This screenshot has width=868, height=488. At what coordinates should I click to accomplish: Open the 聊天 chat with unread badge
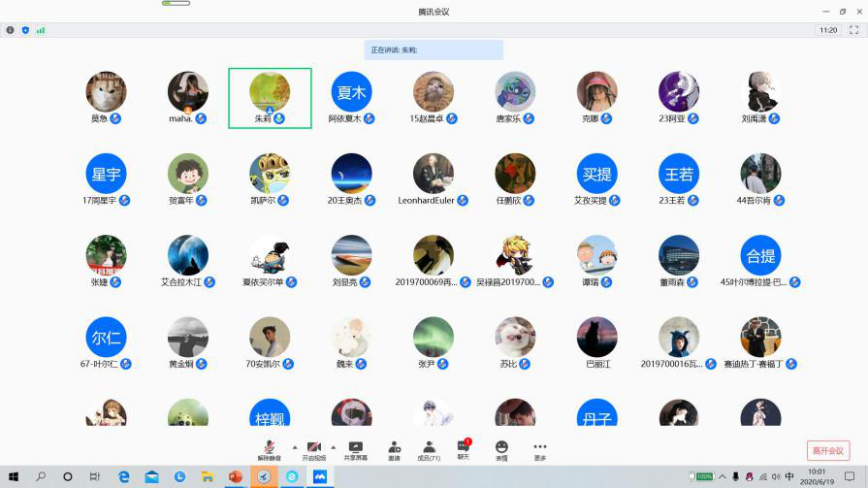click(x=463, y=449)
